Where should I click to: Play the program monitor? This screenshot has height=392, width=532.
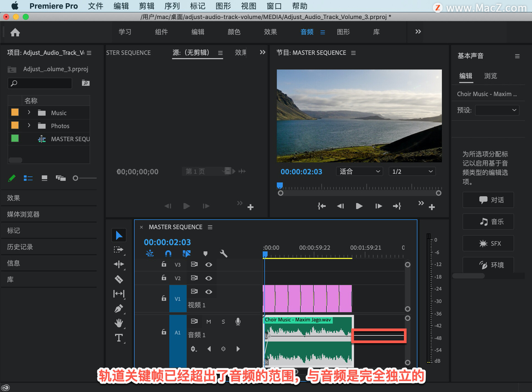359,206
